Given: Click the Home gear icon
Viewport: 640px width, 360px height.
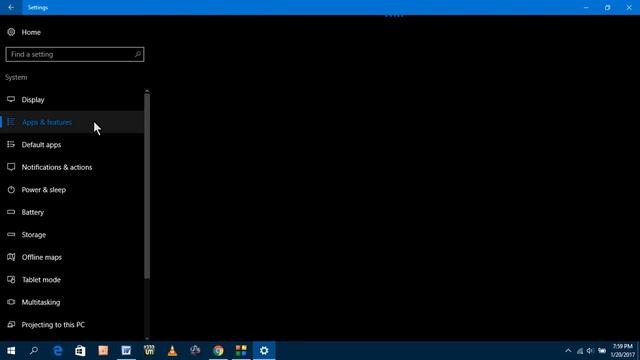Looking at the screenshot, I should (11, 32).
